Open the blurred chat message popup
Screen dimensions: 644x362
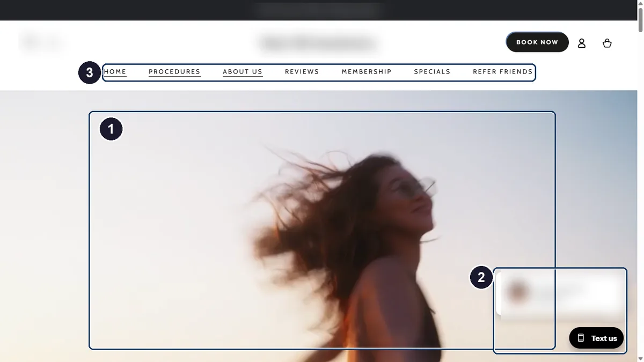[x=560, y=293]
